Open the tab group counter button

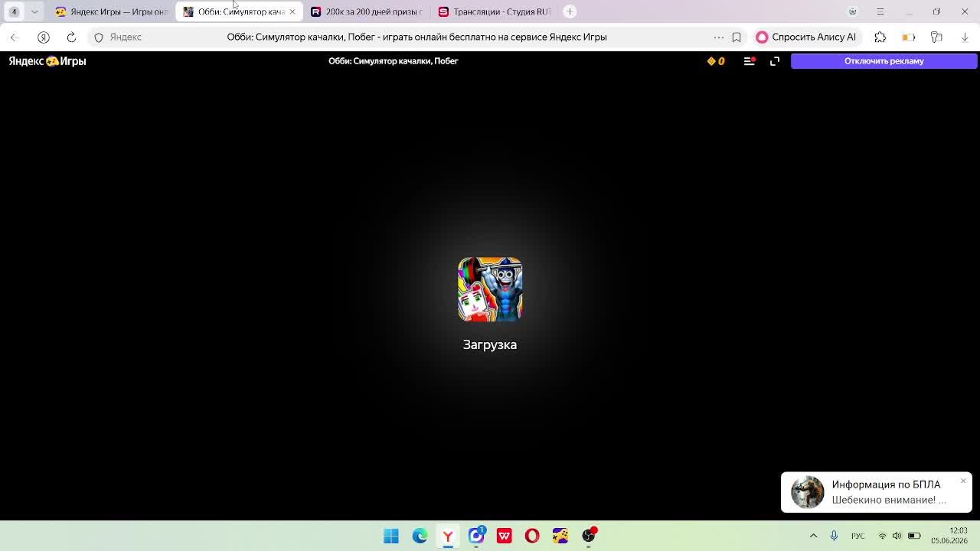point(14,11)
